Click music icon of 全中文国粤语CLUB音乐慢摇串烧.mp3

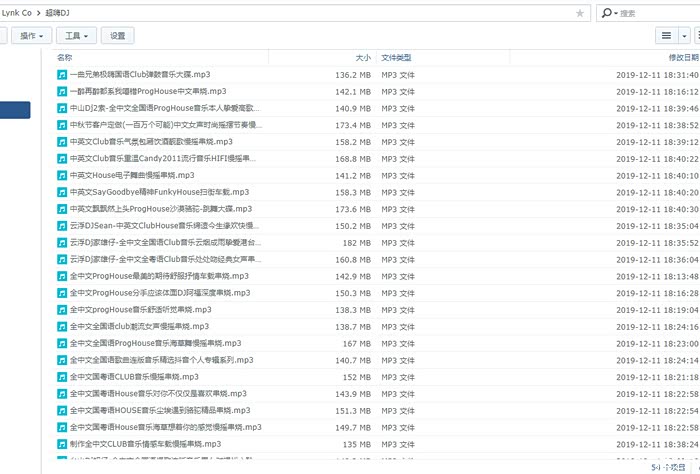[x=62, y=377]
